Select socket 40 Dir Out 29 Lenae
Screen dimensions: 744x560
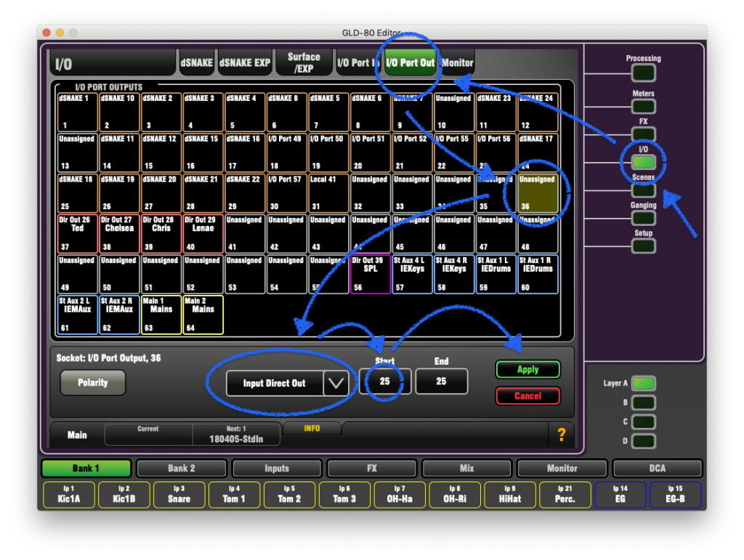click(x=203, y=234)
